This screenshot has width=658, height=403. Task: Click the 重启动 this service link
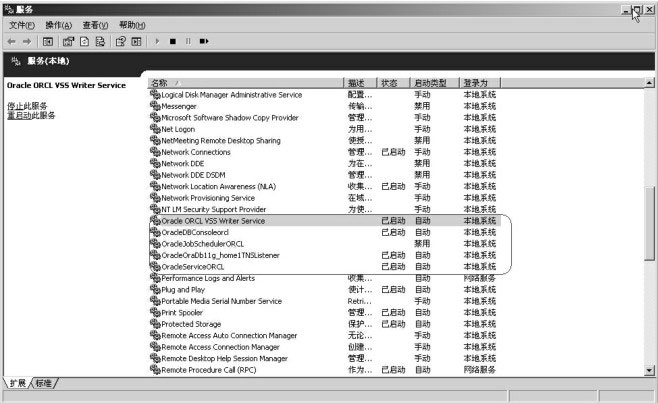pyautogui.click(x=19, y=115)
